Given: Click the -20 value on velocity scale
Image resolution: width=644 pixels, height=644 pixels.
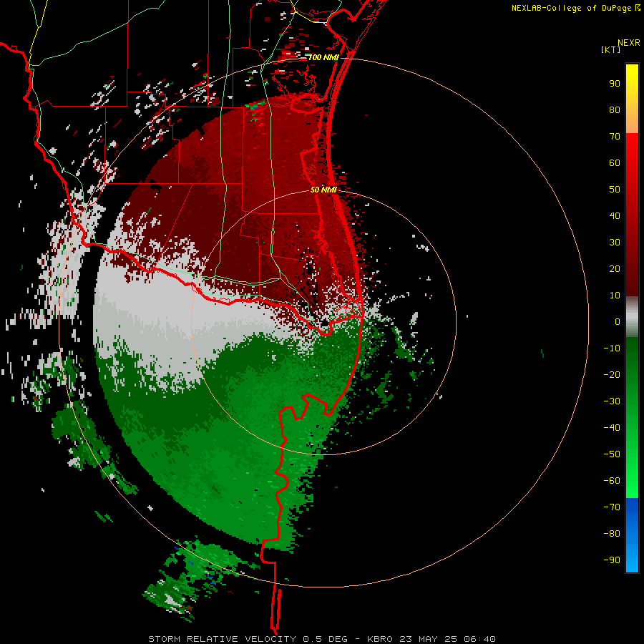Looking at the screenshot, I should (x=612, y=375).
